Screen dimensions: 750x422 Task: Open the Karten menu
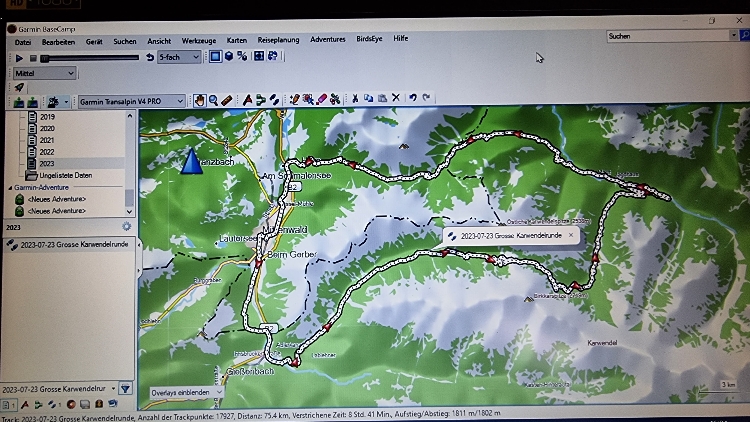[x=237, y=40]
